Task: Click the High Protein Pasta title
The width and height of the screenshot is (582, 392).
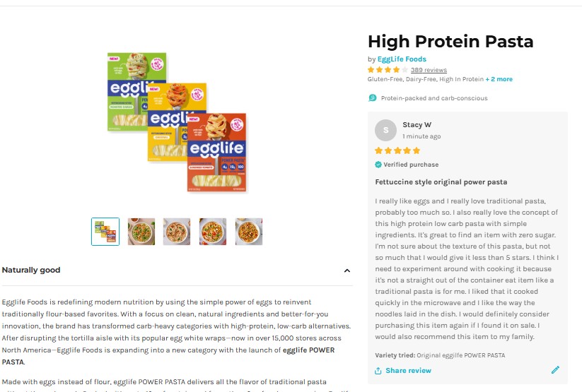Action: (450, 42)
